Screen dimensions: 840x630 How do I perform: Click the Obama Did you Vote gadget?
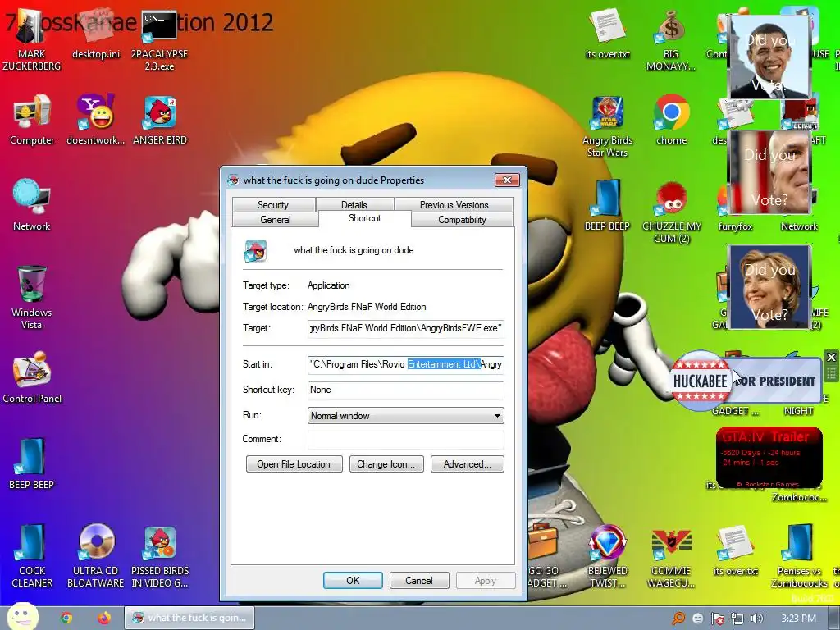[x=769, y=57]
